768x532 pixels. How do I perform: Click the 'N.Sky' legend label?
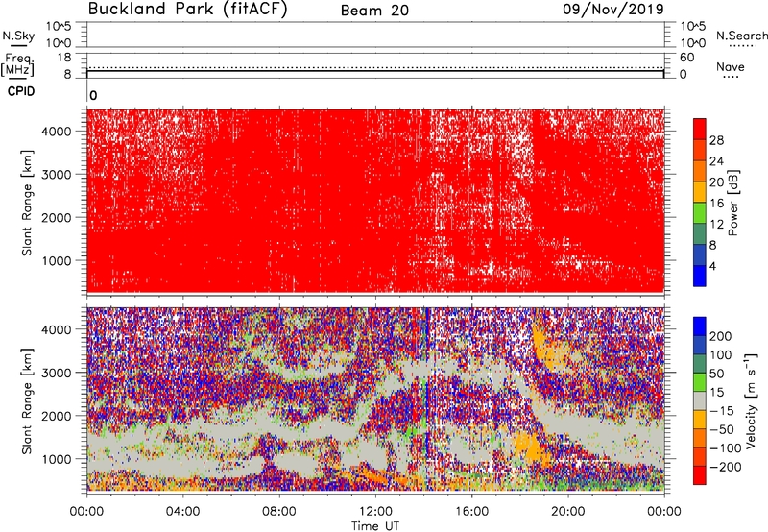point(18,36)
